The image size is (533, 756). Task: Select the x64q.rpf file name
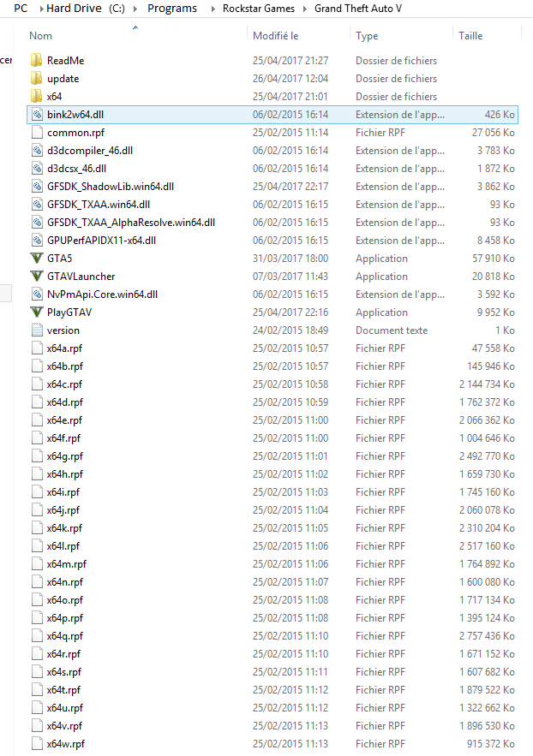(64, 636)
